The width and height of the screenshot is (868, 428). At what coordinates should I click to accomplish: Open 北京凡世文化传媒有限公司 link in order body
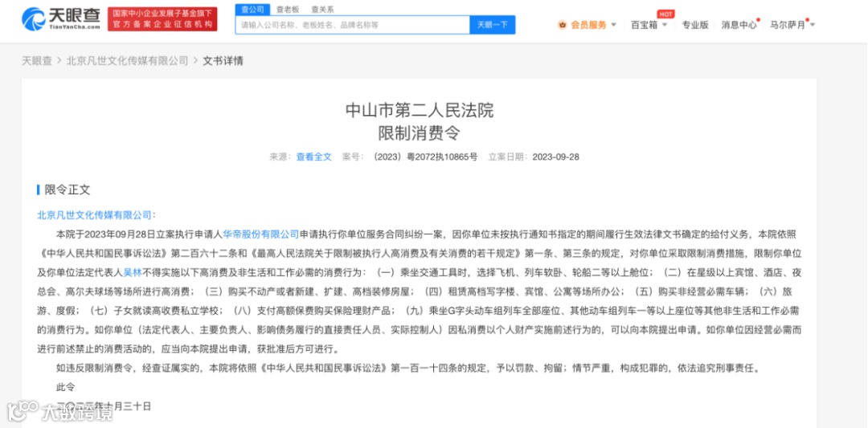pos(94,215)
